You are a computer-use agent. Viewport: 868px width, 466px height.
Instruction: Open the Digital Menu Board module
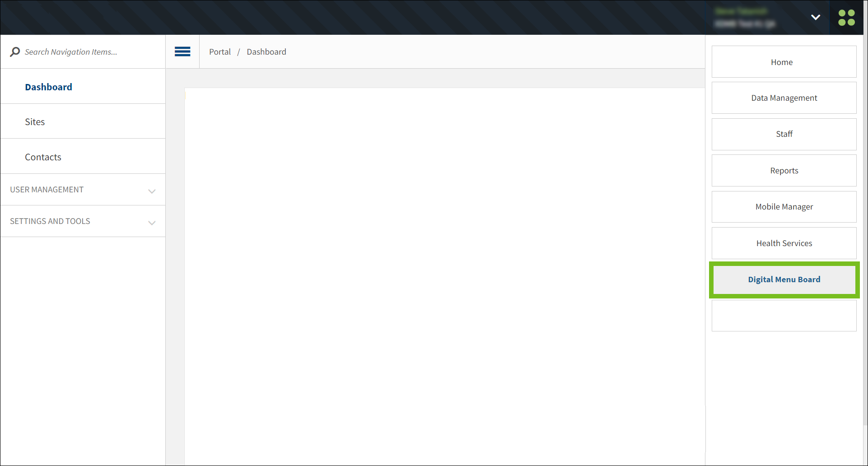click(784, 279)
